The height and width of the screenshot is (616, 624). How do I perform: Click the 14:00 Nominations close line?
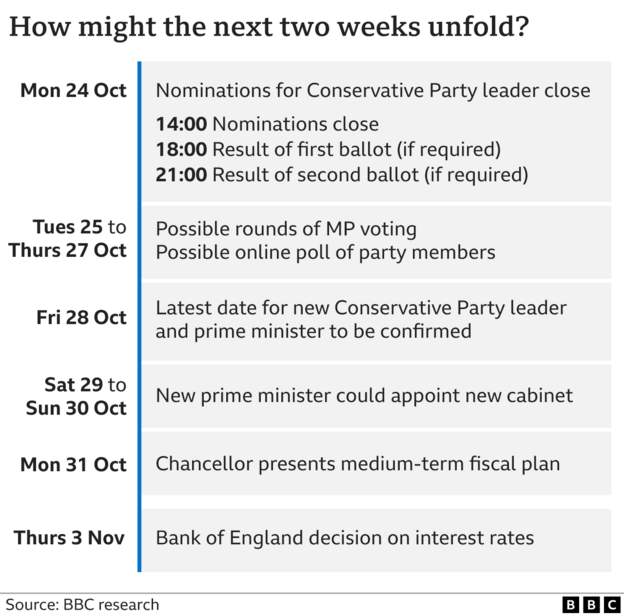267,124
